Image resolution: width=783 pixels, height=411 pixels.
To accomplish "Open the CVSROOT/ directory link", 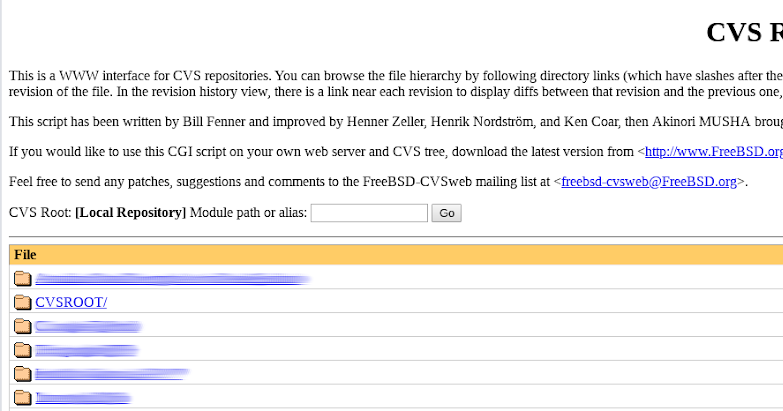I will tap(71, 302).
